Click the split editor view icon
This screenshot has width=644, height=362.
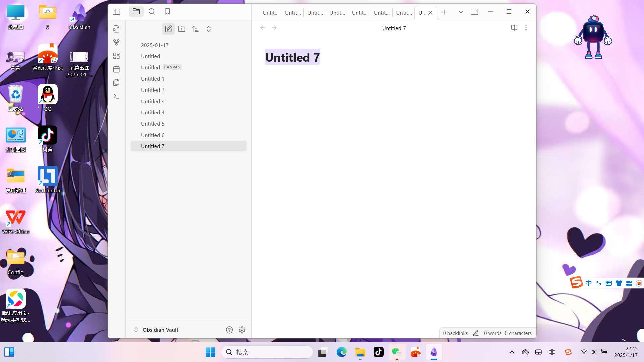pyautogui.click(x=474, y=11)
